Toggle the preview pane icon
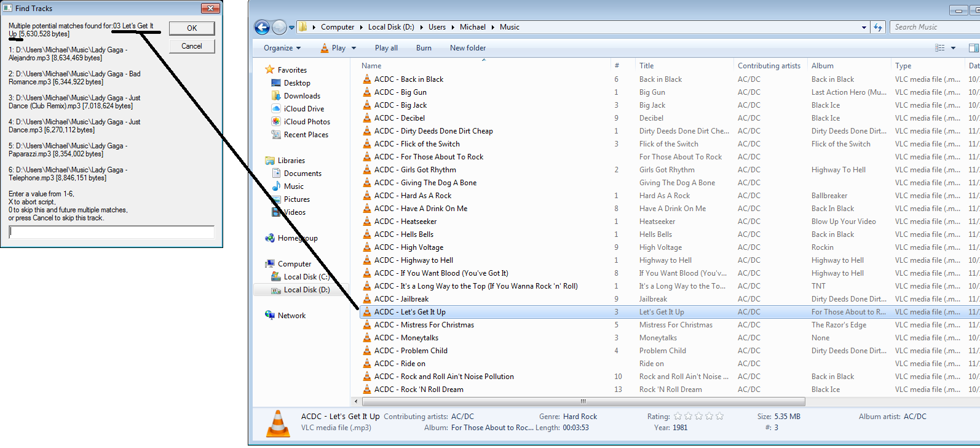The height and width of the screenshot is (448, 980). click(973, 48)
